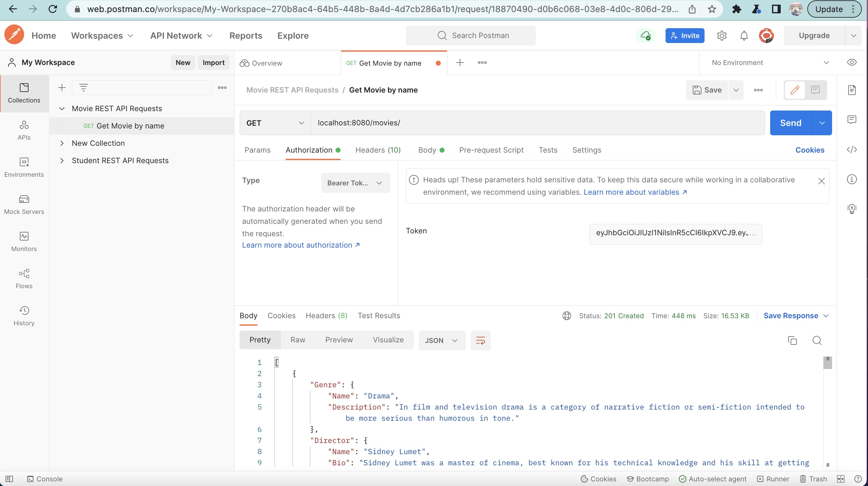Image resolution: width=868 pixels, height=486 pixels.
Task: Toggle the two-pane view icon in the status bar
Action: pos(841,479)
